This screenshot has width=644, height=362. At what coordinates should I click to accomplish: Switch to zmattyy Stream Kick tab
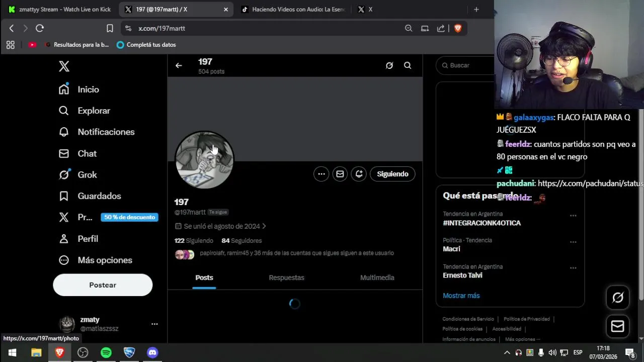click(x=59, y=9)
